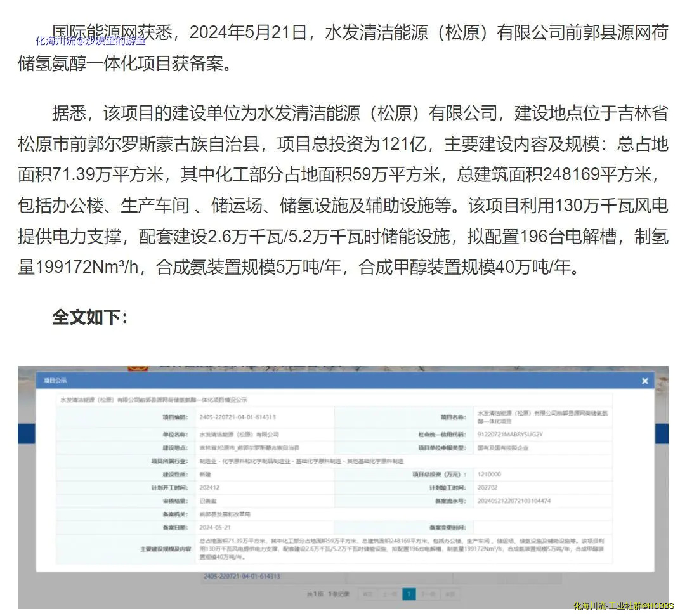Viewport: 680px width, 616px height.
Task: Click total investment value 1210000
Action: coord(488,474)
